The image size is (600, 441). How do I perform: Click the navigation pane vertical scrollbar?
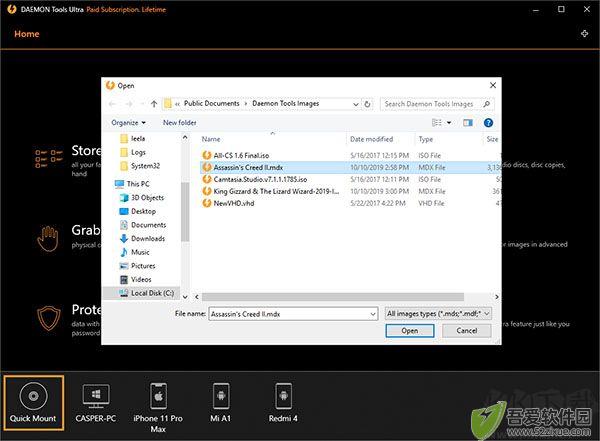click(x=185, y=212)
